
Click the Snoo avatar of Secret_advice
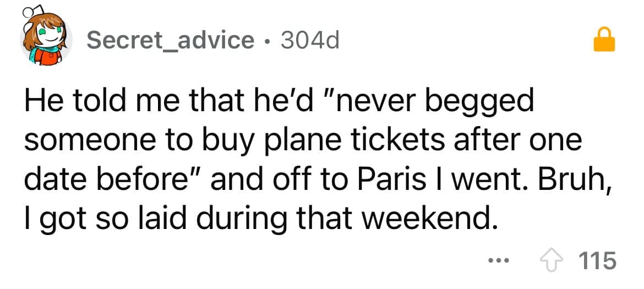pos(46,41)
